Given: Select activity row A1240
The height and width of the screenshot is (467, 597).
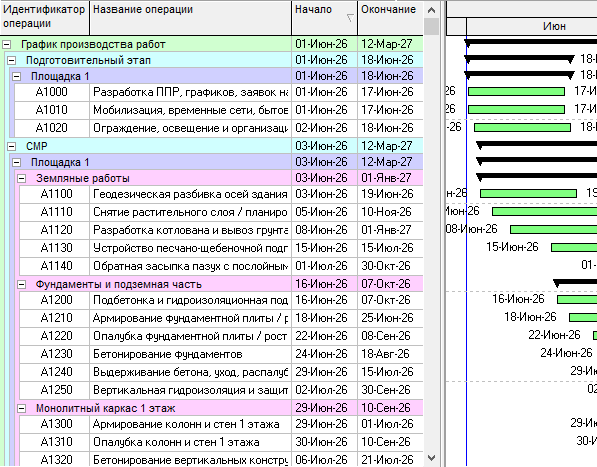Looking at the screenshot, I should coord(222,372).
